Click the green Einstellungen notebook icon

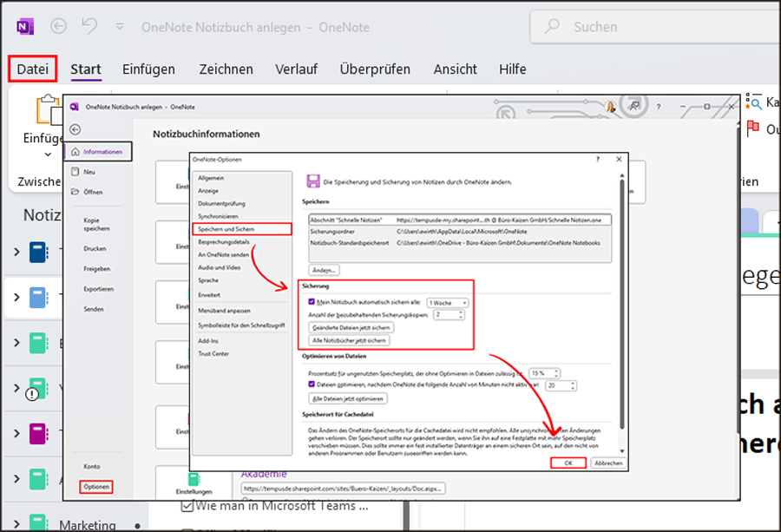pyautogui.click(x=194, y=479)
